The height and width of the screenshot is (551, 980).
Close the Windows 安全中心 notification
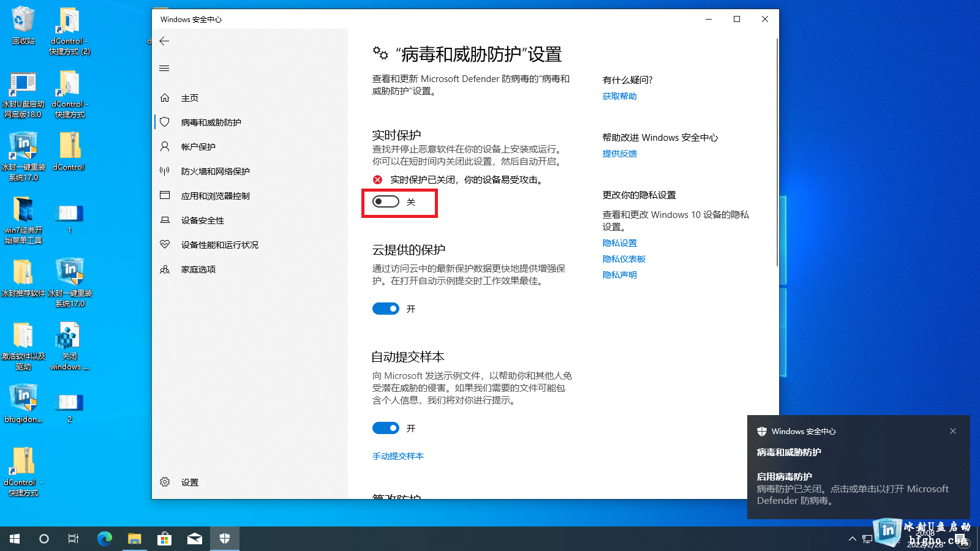click(x=953, y=431)
